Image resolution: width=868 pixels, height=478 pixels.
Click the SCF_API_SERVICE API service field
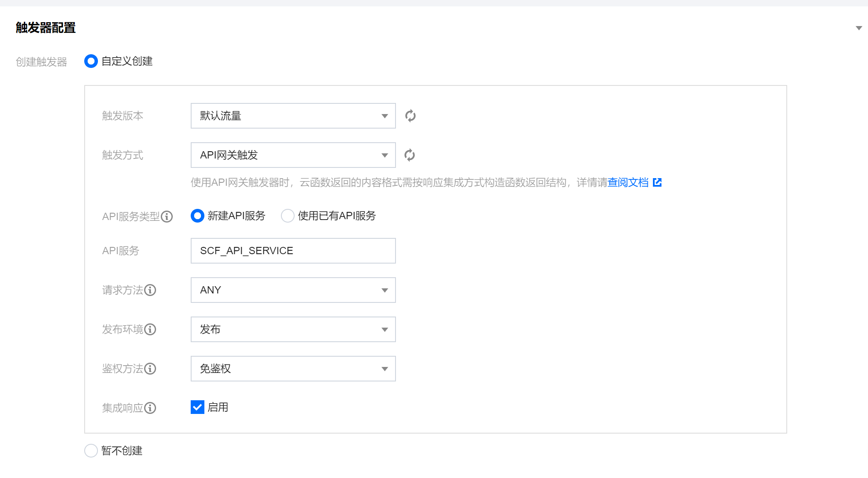coord(293,251)
